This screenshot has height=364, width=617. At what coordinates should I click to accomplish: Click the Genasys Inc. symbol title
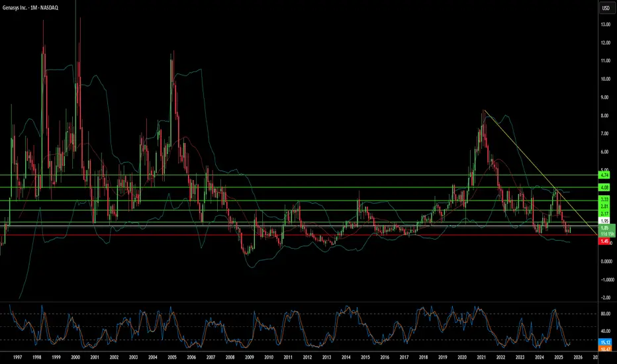coord(13,7)
